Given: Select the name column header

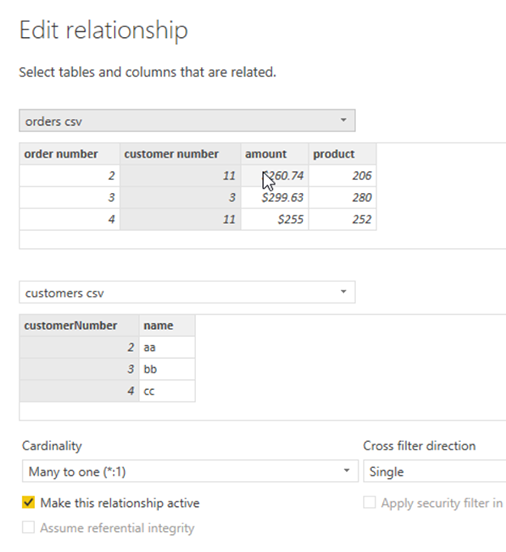Looking at the screenshot, I should pos(167,325).
